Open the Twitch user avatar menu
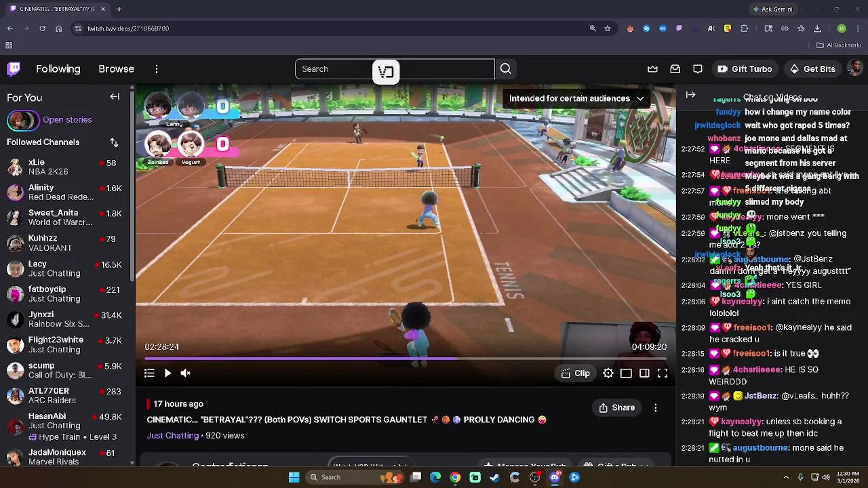The image size is (868, 488). click(855, 68)
